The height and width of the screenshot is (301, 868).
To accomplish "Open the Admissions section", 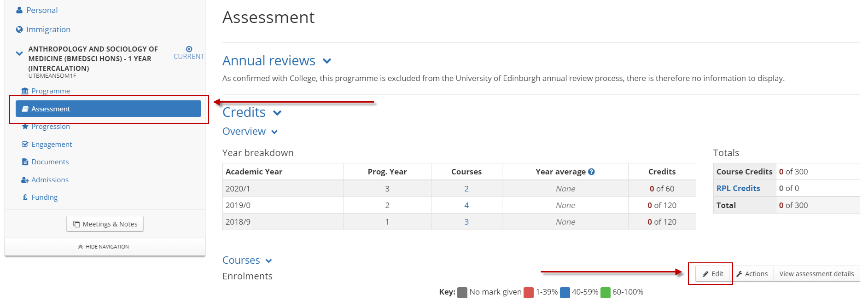I will (50, 180).
